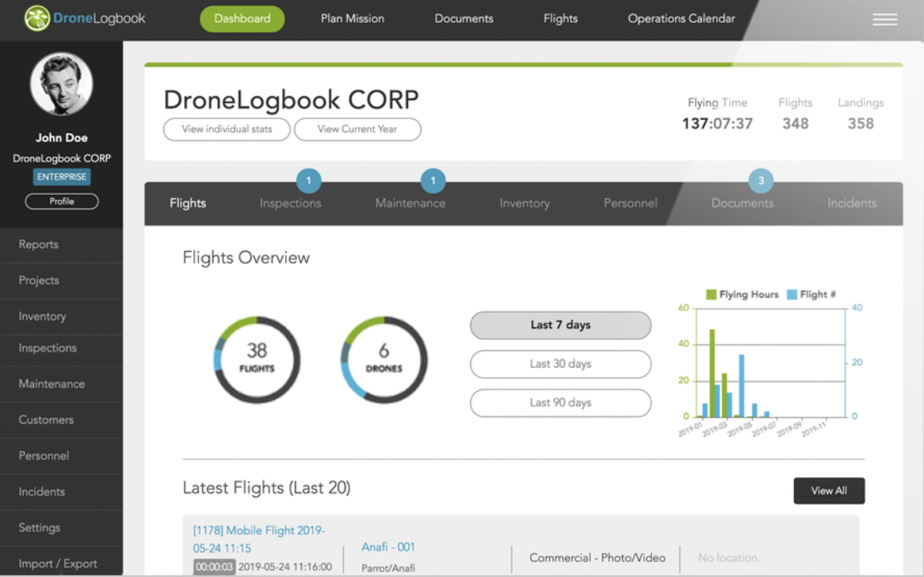Select the Last 90 days filter

coord(560,403)
